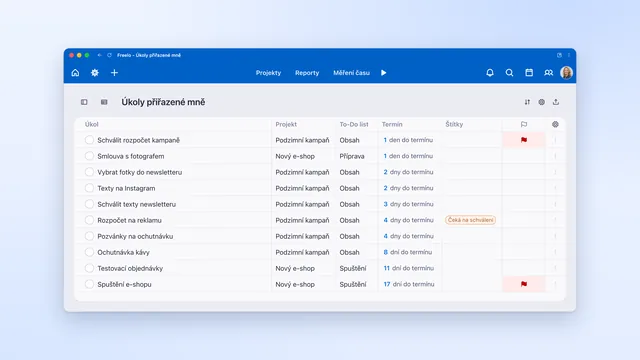Image resolution: width=640 pixels, height=360 pixels.
Task: Open row menu for Schválit rozpočet kampaně
Action: 555,140
